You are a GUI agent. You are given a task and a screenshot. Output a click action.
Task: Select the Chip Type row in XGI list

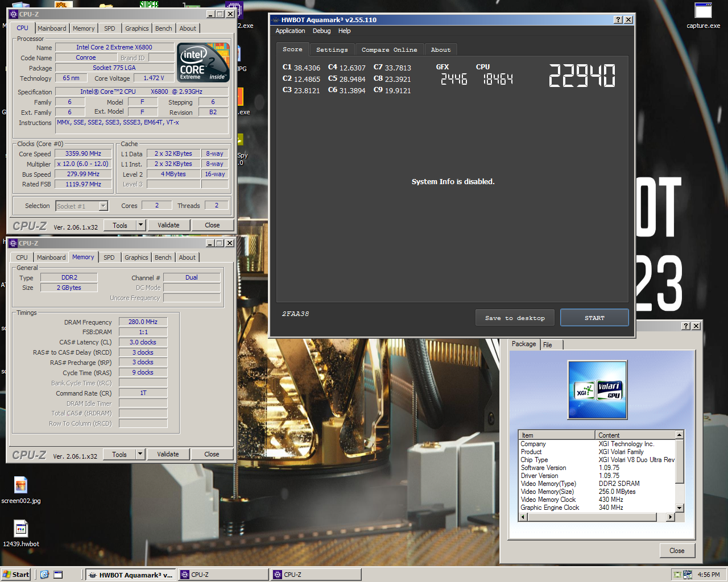point(597,460)
